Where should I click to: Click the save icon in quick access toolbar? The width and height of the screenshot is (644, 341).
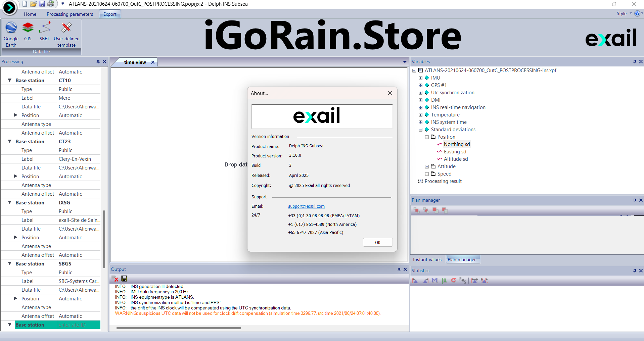click(x=42, y=4)
